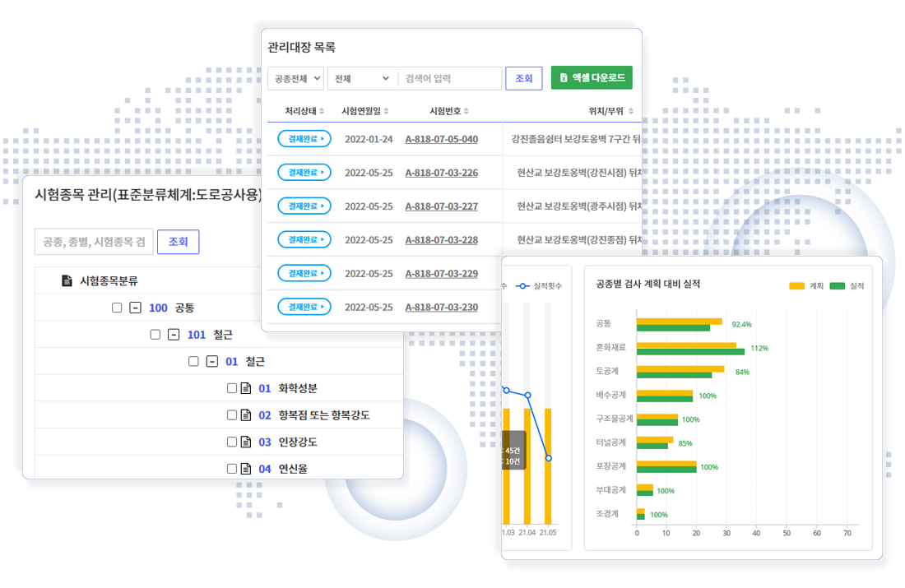Check the box for 100 공통
This screenshot has width=905, height=588.
117,308
